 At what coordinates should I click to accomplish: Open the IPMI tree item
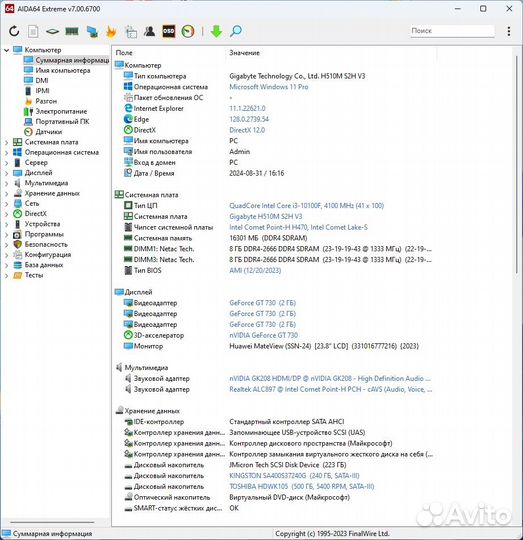pyautogui.click(x=37, y=91)
